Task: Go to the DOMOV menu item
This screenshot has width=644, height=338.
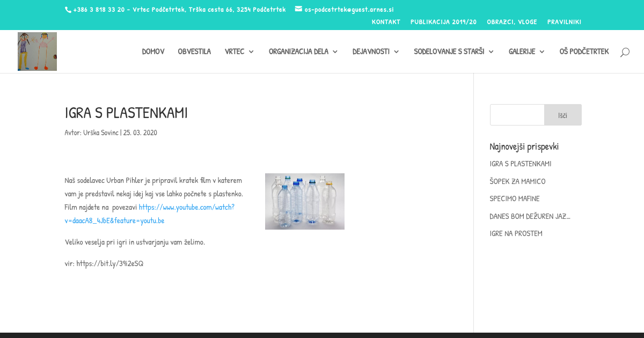Action: point(153,52)
